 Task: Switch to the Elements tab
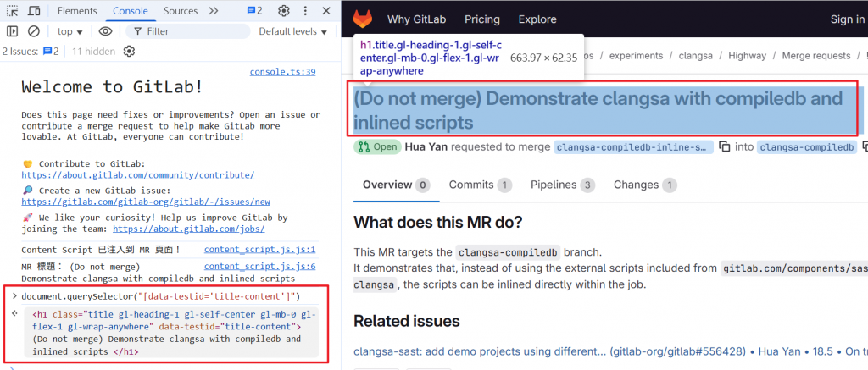77,11
